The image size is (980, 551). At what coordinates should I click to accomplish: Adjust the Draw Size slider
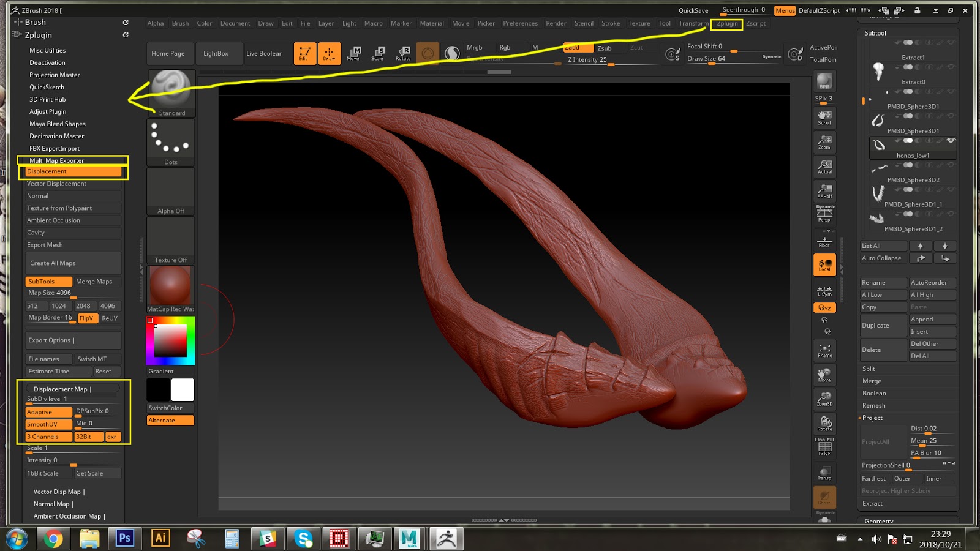[734, 59]
